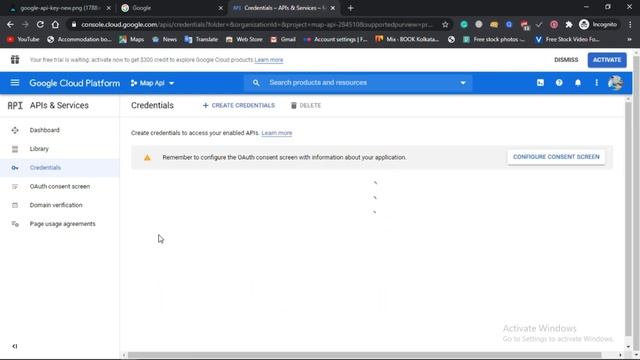Open the Web Store bookmark
This screenshot has height=360, width=640.
pyautogui.click(x=244, y=40)
